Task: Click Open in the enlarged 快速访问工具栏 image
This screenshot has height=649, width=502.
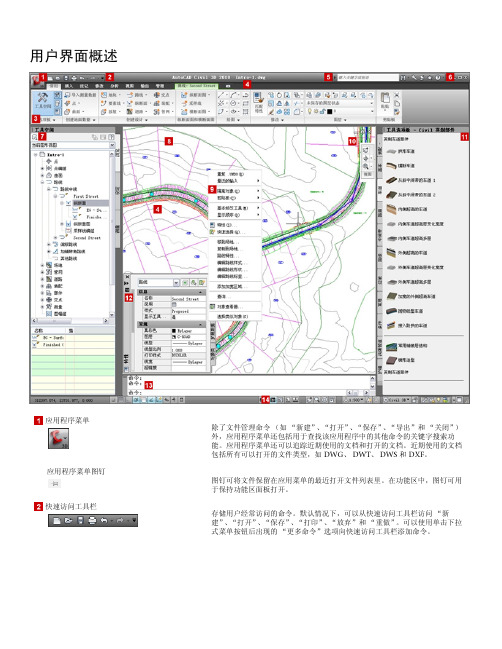Action: point(68,520)
